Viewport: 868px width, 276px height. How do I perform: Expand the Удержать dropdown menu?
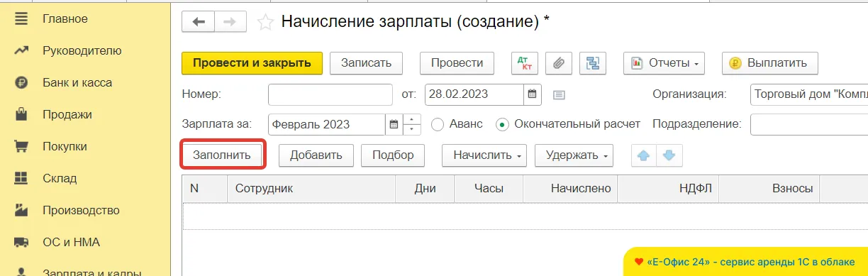(x=574, y=155)
